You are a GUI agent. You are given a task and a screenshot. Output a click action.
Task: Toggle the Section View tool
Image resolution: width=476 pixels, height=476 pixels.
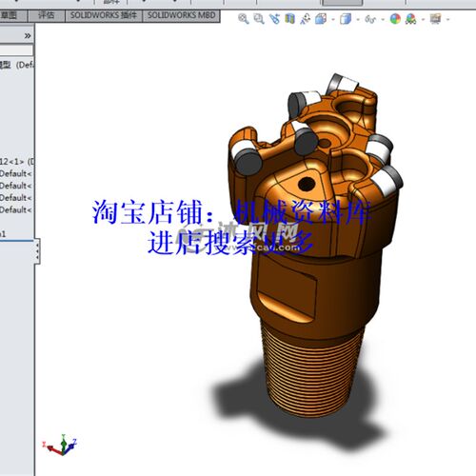click(x=289, y=19)
